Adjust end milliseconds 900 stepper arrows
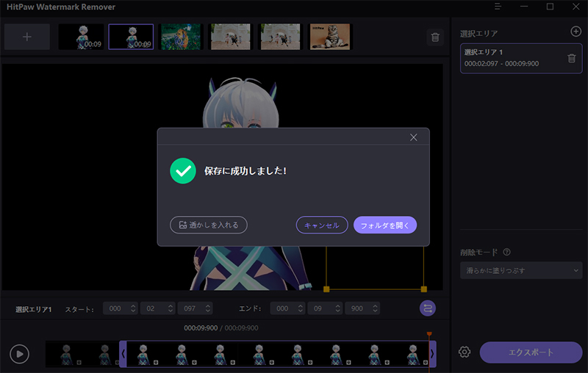 (375, 308)
